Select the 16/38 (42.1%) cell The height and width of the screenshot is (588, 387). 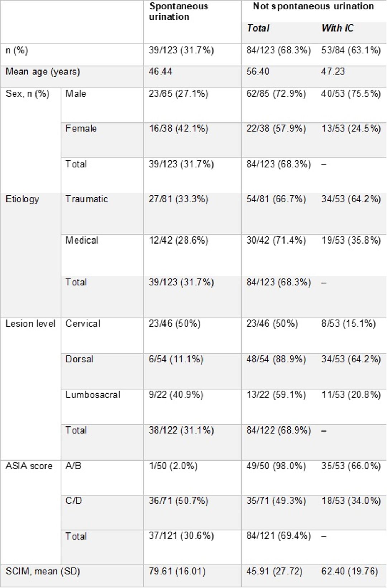click(x=178, y=129)
